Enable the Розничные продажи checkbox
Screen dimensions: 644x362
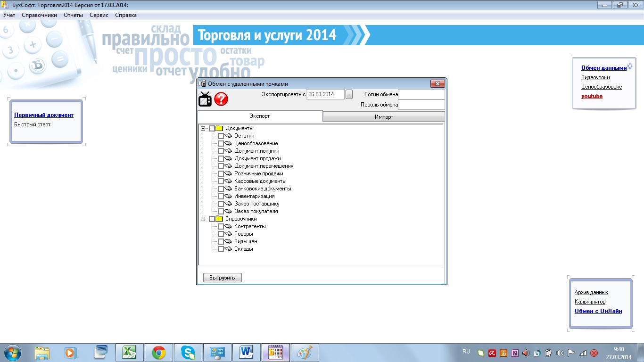(221, 173)
